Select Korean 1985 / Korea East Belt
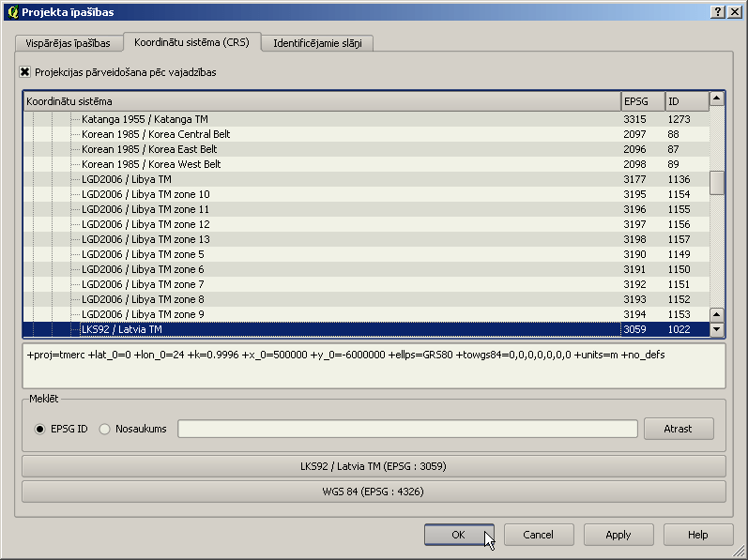The height and width of the screenshot is (560, 748). point(366,149)
